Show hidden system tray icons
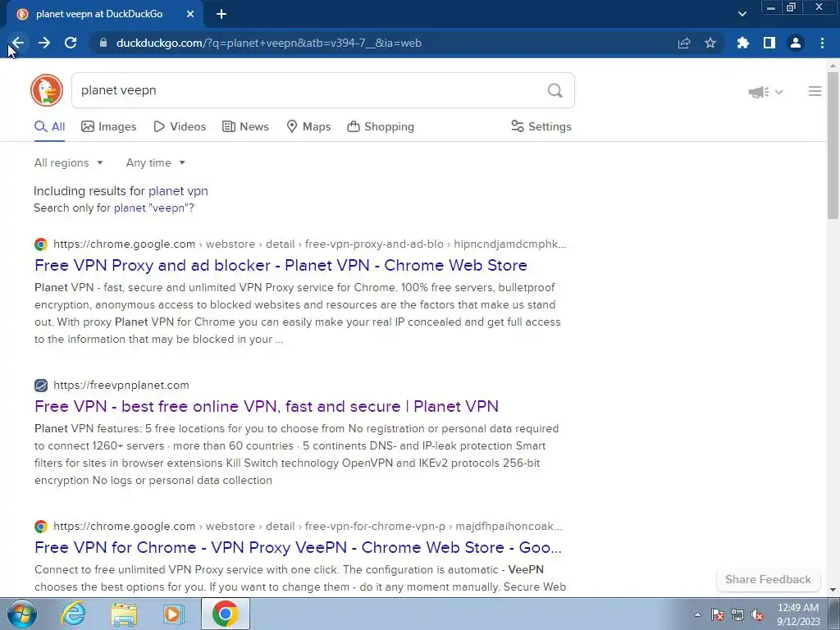Image resolution: width=840 pixels, height=630 pixels. coord(697,614)
